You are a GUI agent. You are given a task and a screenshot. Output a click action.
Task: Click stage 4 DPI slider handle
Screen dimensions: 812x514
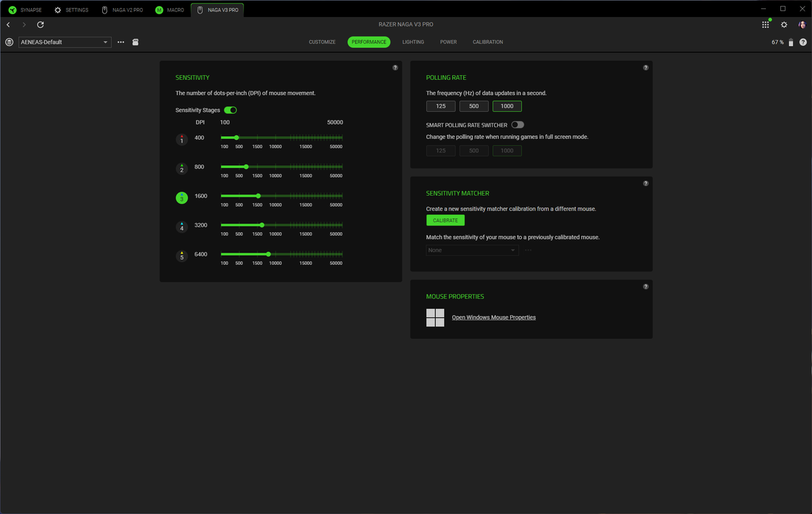[x=262, y=225]
